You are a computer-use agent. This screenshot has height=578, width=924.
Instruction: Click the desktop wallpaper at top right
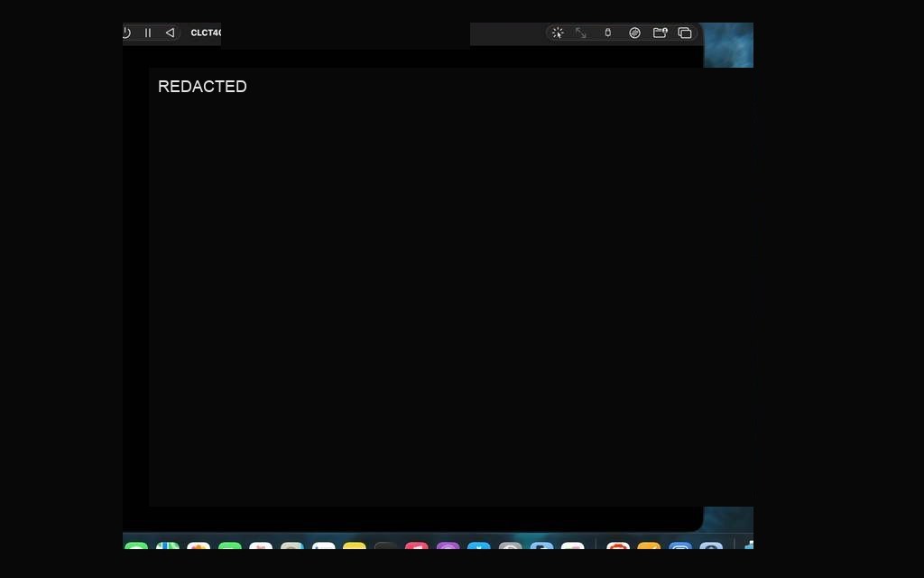tap(728, 45)
